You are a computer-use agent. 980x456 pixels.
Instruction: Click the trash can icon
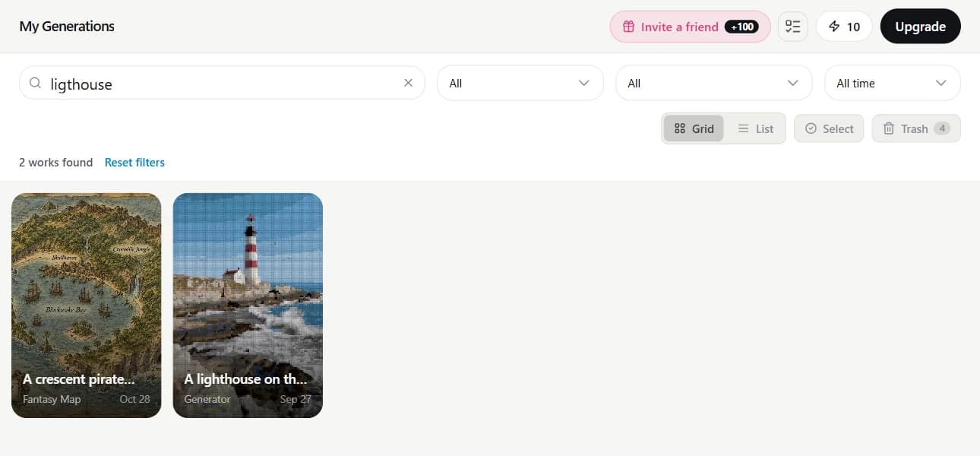(889, 128)
